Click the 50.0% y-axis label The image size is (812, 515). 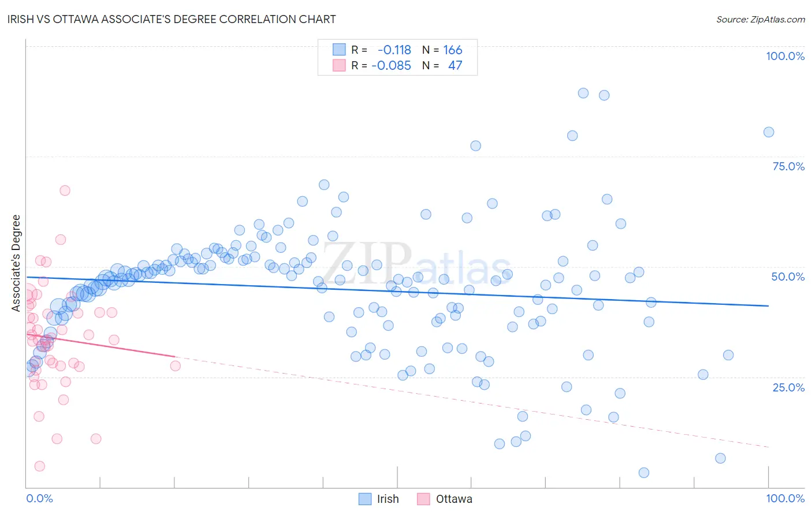(x=788, y=277)
